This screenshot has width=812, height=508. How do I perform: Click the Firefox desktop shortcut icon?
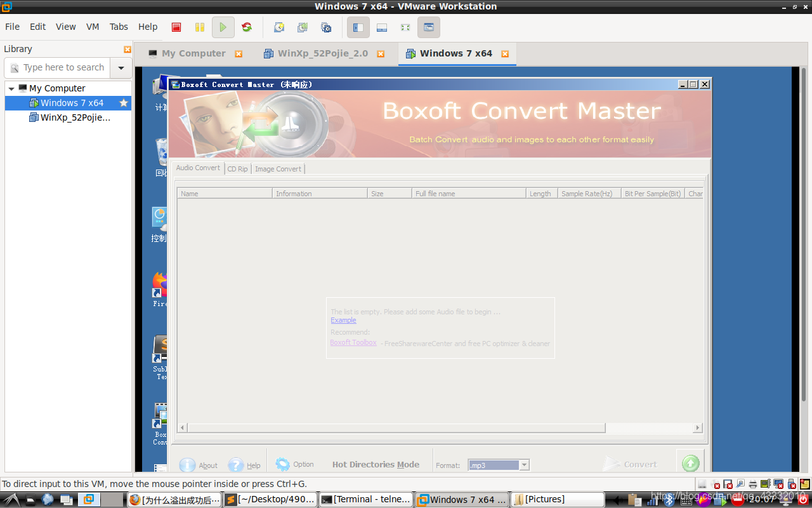coord(160,289)
